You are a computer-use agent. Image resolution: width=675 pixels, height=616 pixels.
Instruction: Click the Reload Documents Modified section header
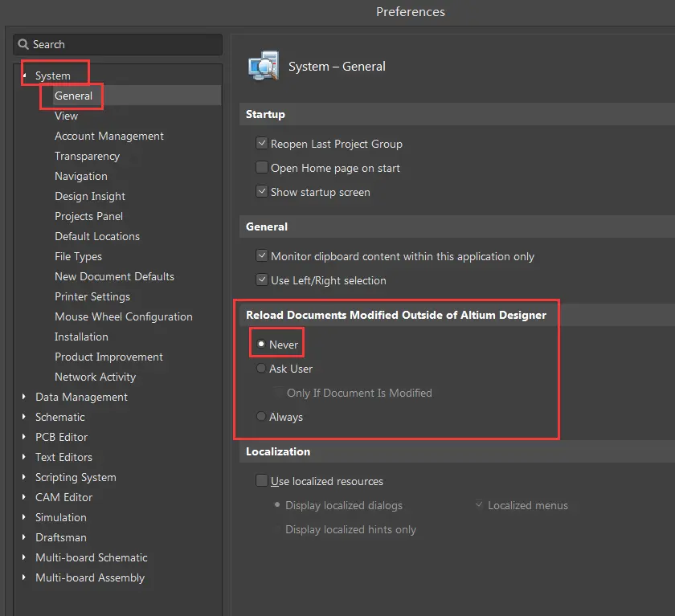(456, 315)
